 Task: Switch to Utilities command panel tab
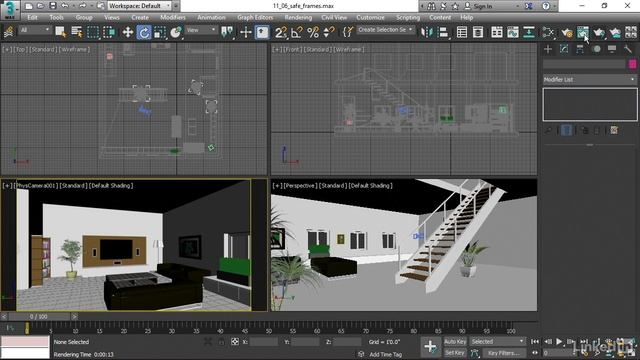pos(628,49)
